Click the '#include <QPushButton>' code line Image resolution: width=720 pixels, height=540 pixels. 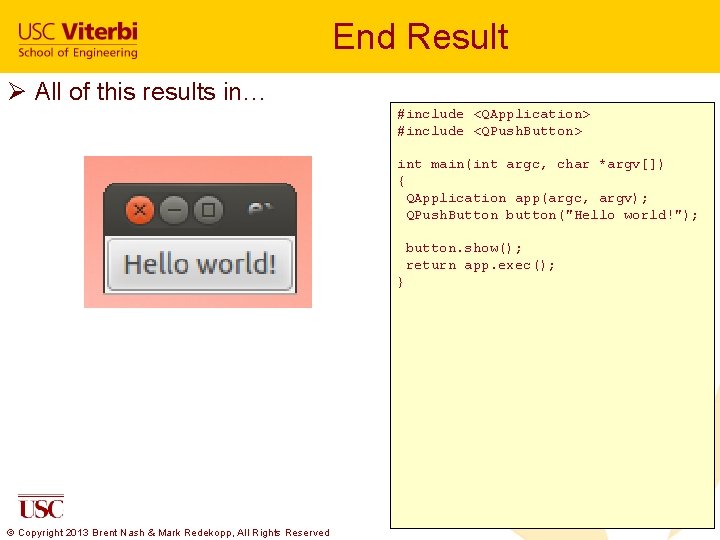click(x=489, y=131)
